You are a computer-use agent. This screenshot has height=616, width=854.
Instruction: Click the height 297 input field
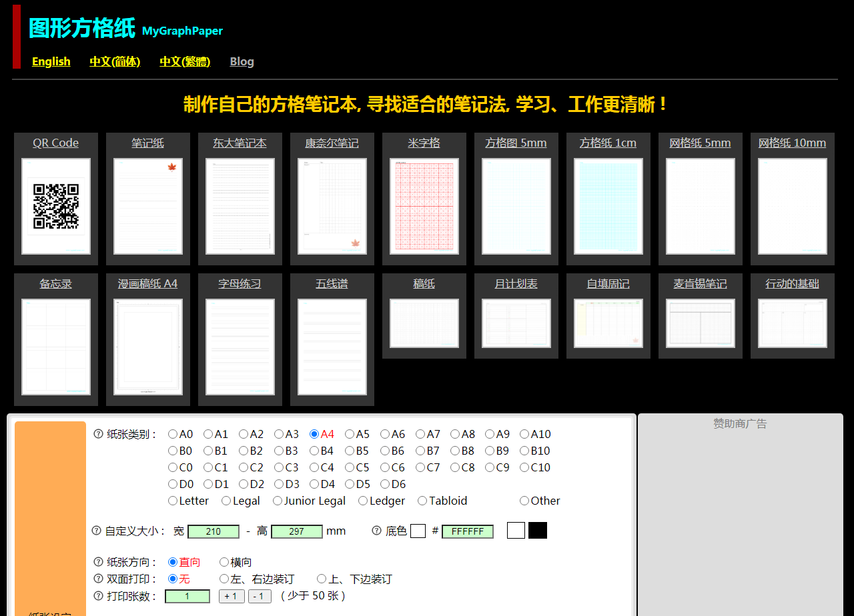coord(297,531)
